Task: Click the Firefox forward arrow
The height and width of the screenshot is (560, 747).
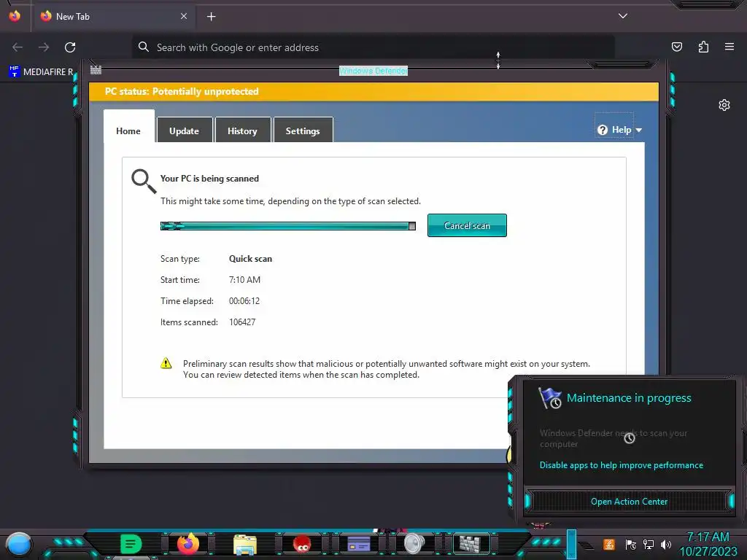Action: point(44,47)
